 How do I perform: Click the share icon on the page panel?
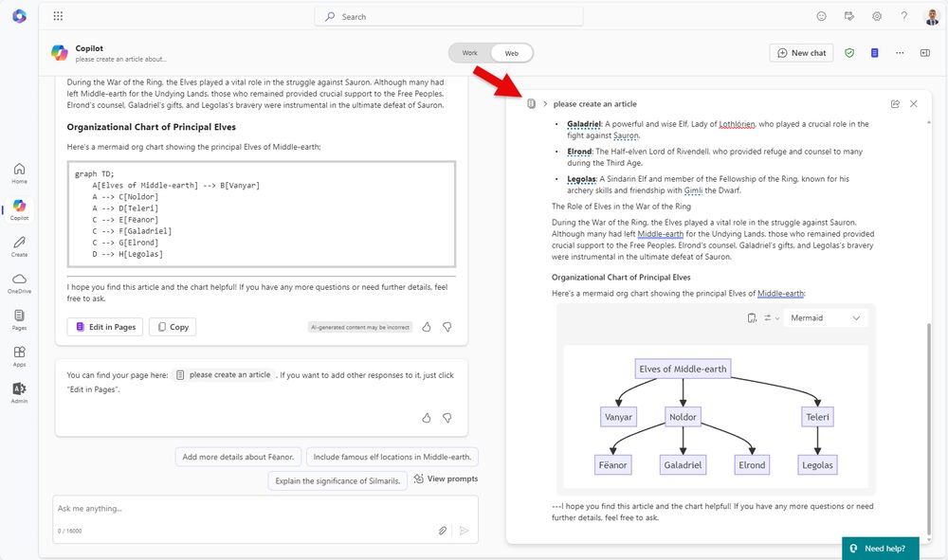895,104
